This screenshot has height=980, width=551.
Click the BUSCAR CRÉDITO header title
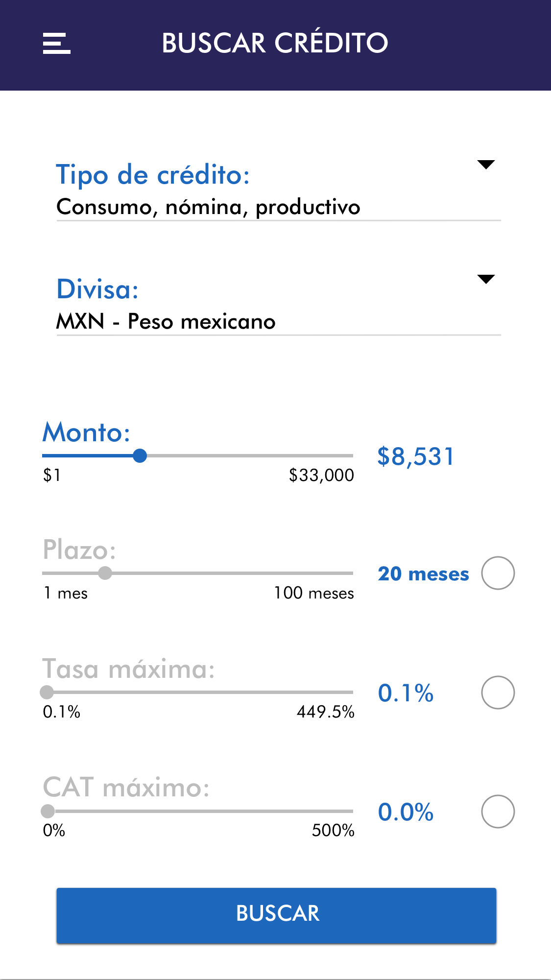[x=275, y=43]
